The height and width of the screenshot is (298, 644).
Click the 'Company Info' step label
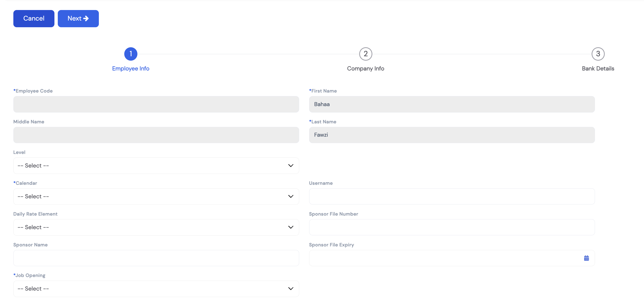point(366,69)
